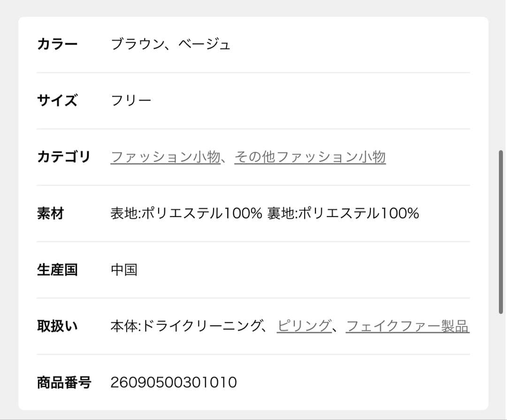This screenshot has height=420, width=507.
Task: Click the カラー row label
Action: click(x=57, y=45)
